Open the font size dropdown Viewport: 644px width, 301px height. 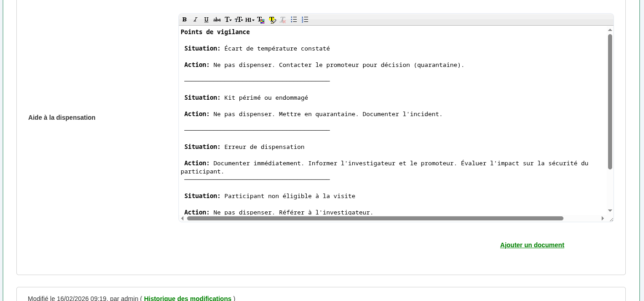click(x=239, y=20)
